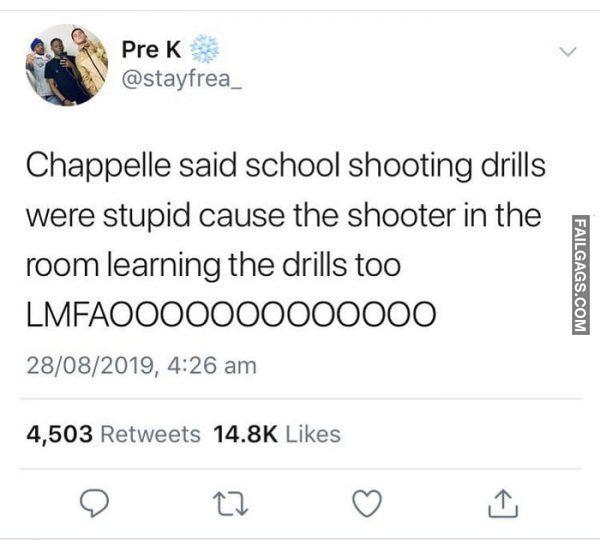Viewport: 600px width, 540px height.
Task: Click the retweet arrows icon
Action: click(x=230, y=504)
